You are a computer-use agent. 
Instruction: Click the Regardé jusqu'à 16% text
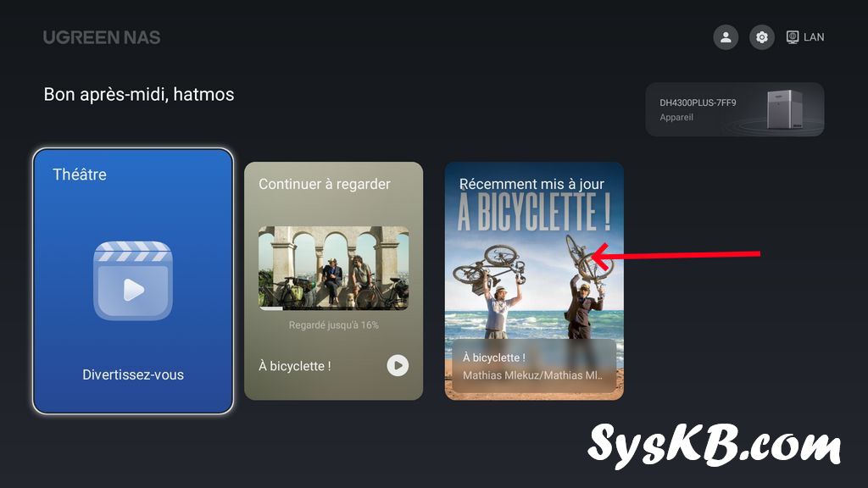pos(333,325)
